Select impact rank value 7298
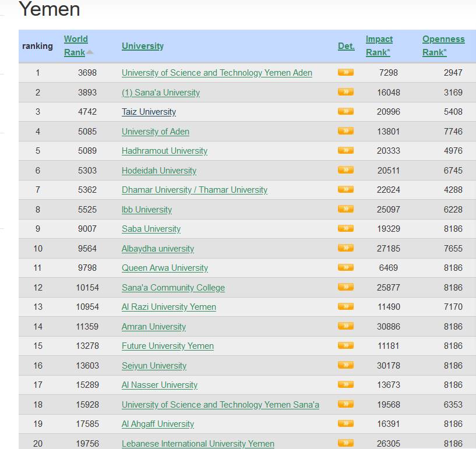 [388, 73]
